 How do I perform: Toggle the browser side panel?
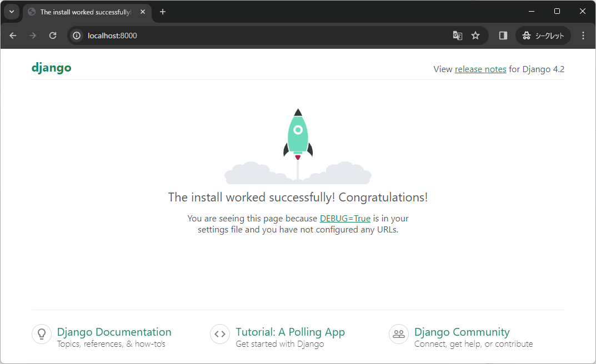point(503,36)
